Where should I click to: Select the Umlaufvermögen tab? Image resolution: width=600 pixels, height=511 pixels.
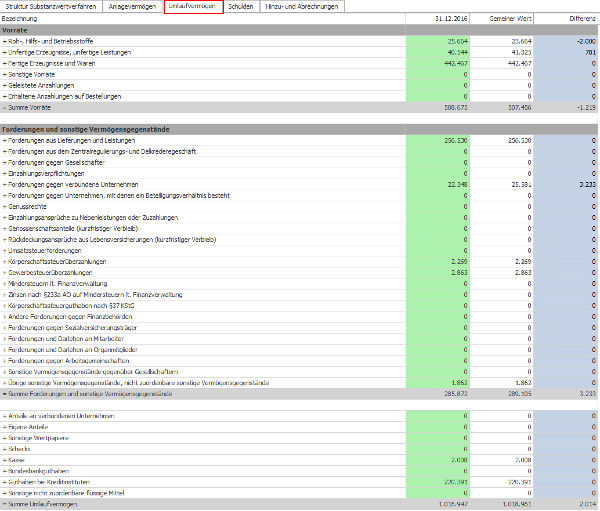click(x=192, y=6)
